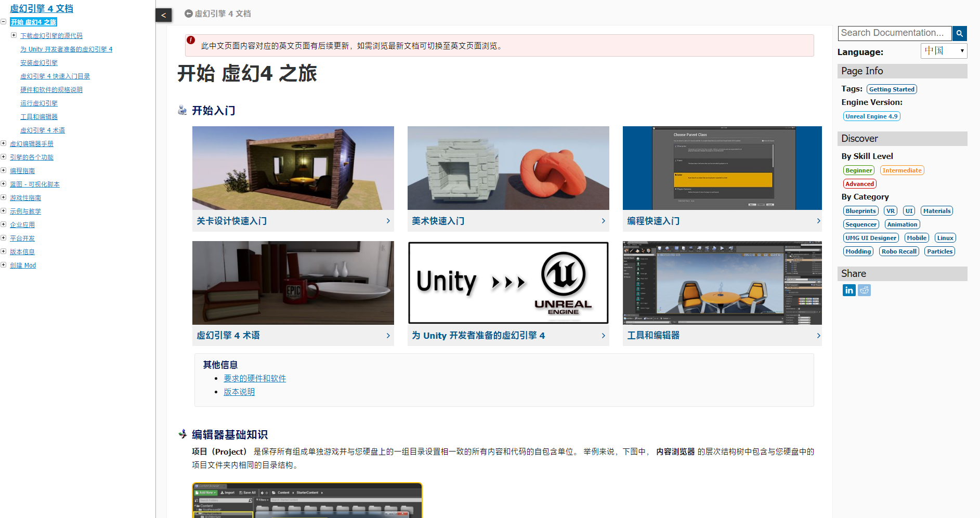Viewport: 980px width, 518px height.
Task: Open 虚幻引擎 4 快速入门目录 in the sidebar
Action: click(x=55, y=76)
